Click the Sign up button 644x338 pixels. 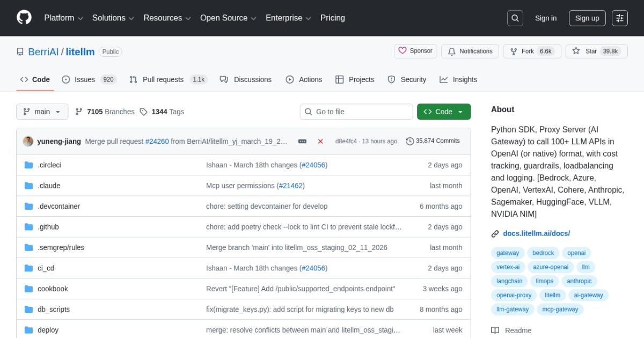[587, 18]
